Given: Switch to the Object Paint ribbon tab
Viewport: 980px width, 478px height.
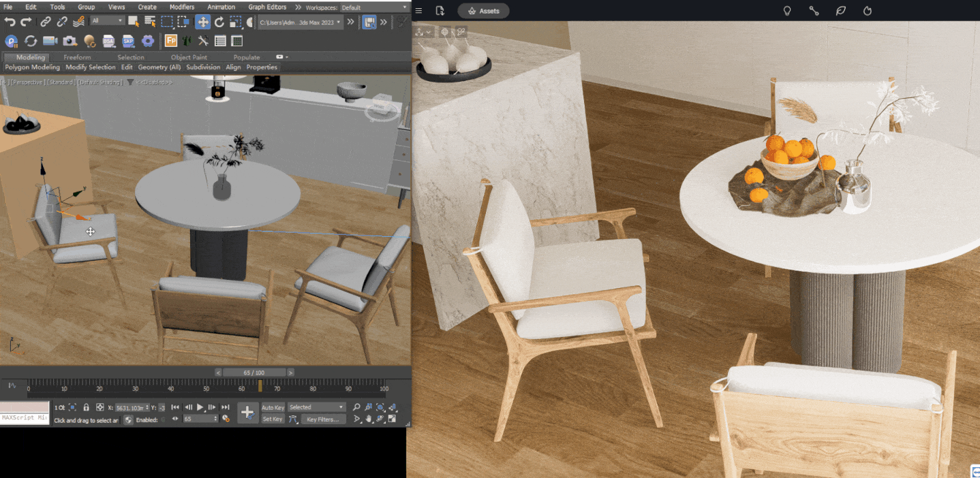Looking at the screenshot, I should point(189,57).
